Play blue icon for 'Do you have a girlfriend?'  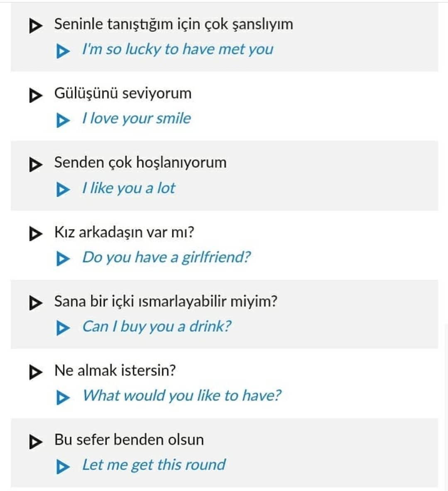63,259
